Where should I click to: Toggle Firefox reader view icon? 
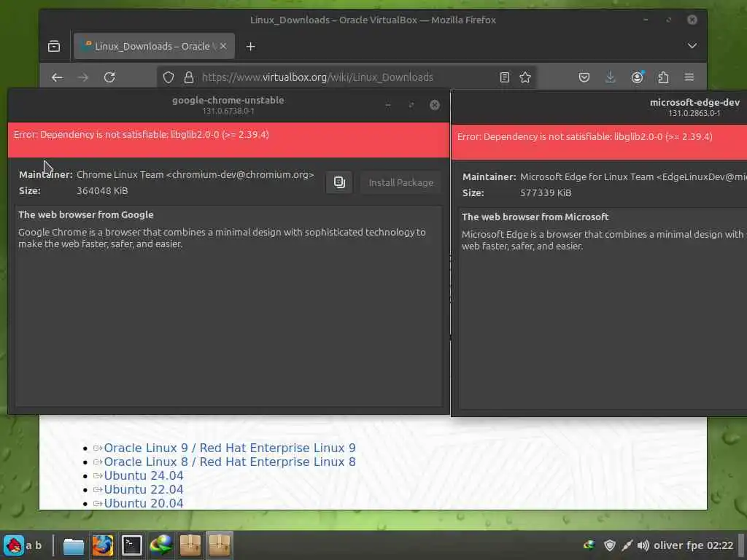coord(505,77)
